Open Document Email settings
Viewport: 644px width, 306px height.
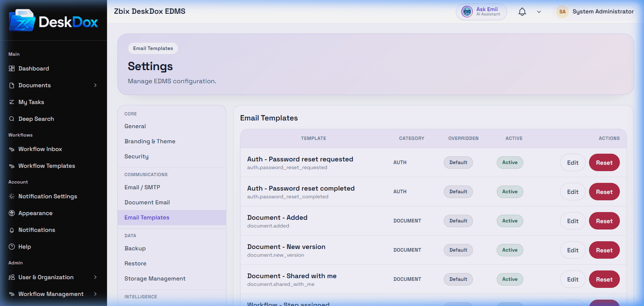pyautogui.click(x=172, y=202)
